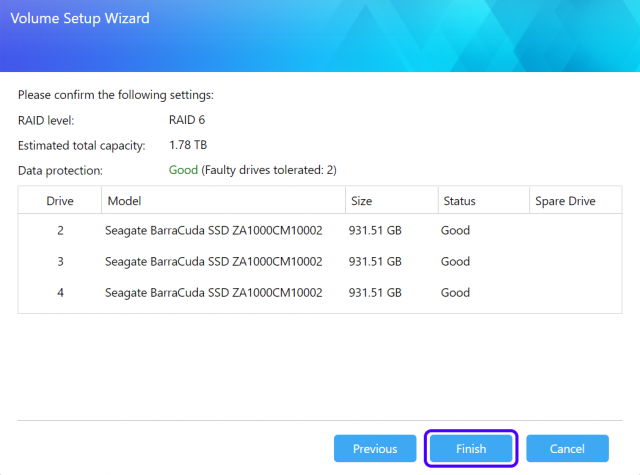Select drive number 3 in the table
The width and height of the screenshot is (640, 475).
[60, 262]
